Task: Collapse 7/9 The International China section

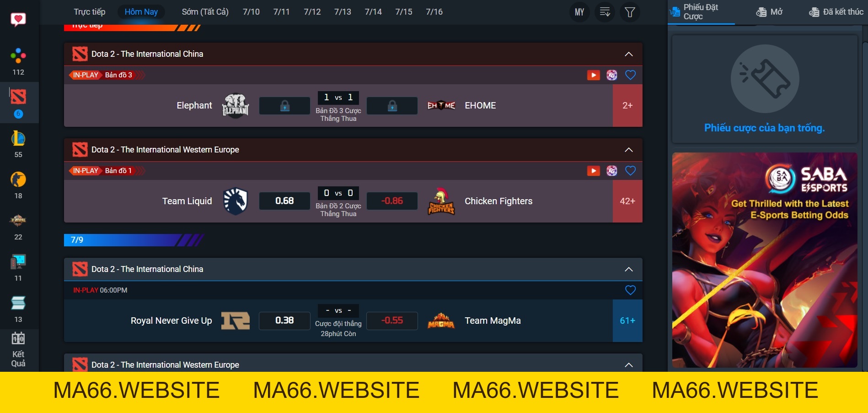Action: [629, 269]
